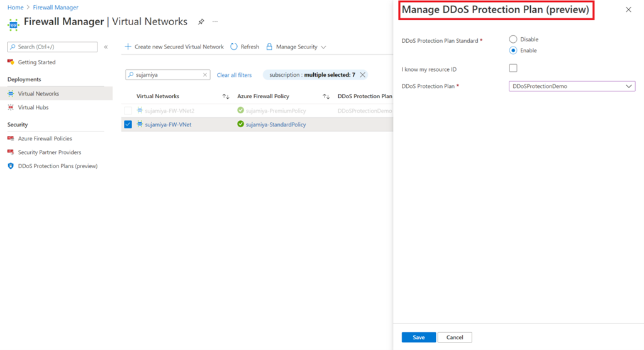Click the Security Partner Providers icon

11,152
